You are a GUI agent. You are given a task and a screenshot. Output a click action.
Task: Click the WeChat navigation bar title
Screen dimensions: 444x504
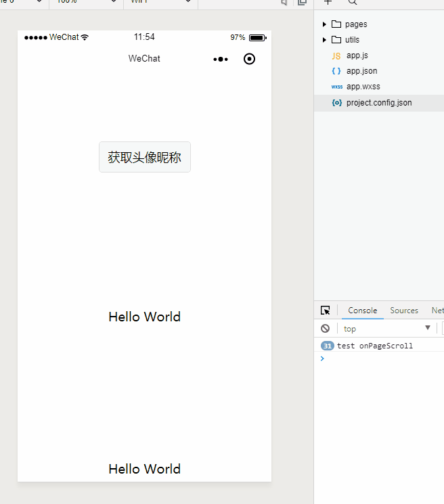(x=144, y=58)
